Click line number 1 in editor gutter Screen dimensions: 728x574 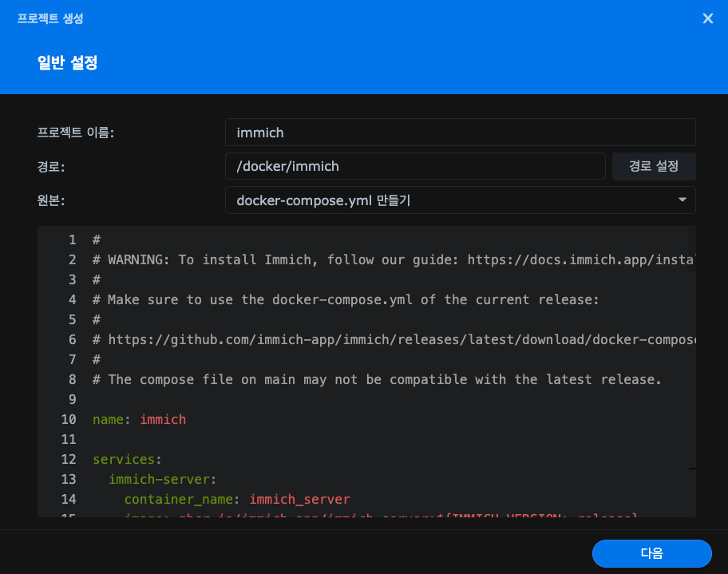tap(72, 240)
